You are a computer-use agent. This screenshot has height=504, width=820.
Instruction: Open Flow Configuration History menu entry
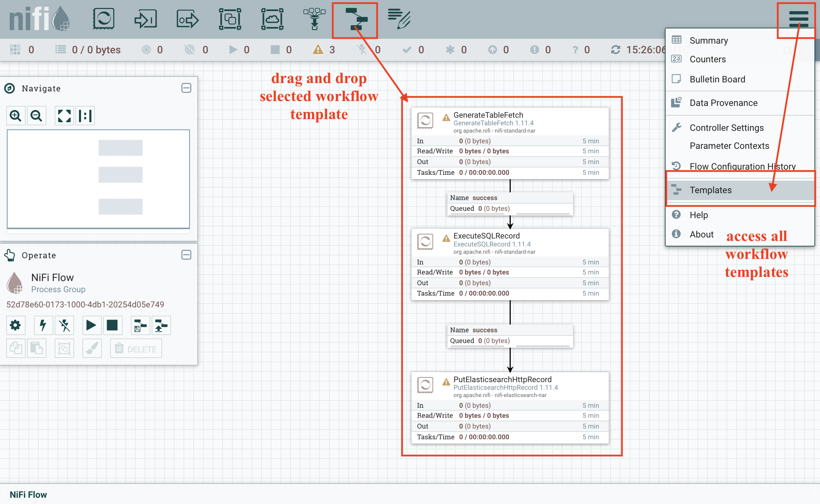(740, 166)
